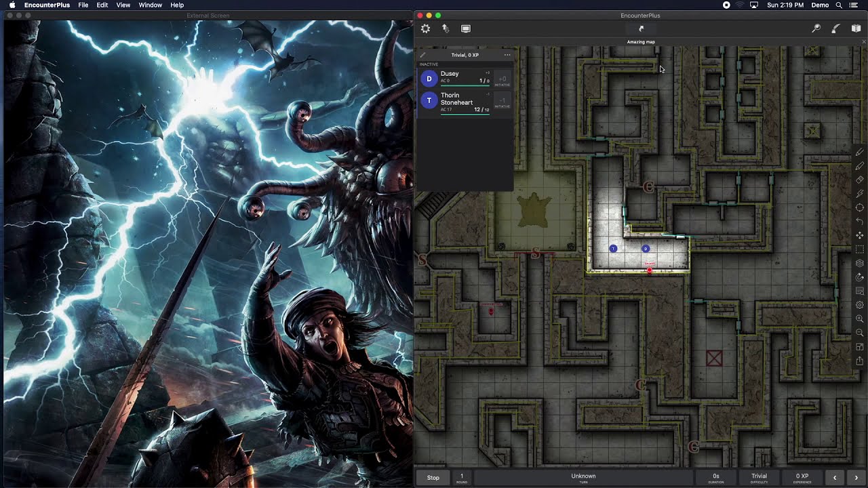Click the fit-to-screen icon in map sidebar
Viewport: 868px width, 488px height.
[x=860, y=346]
